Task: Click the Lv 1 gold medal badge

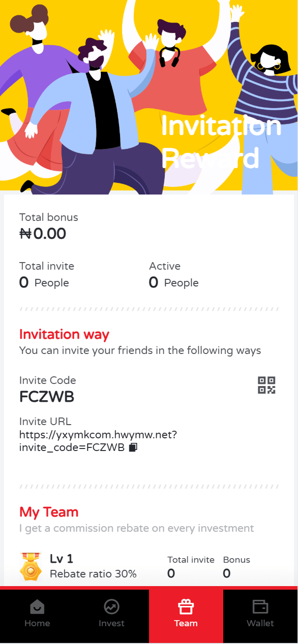Action: point(31,567)
